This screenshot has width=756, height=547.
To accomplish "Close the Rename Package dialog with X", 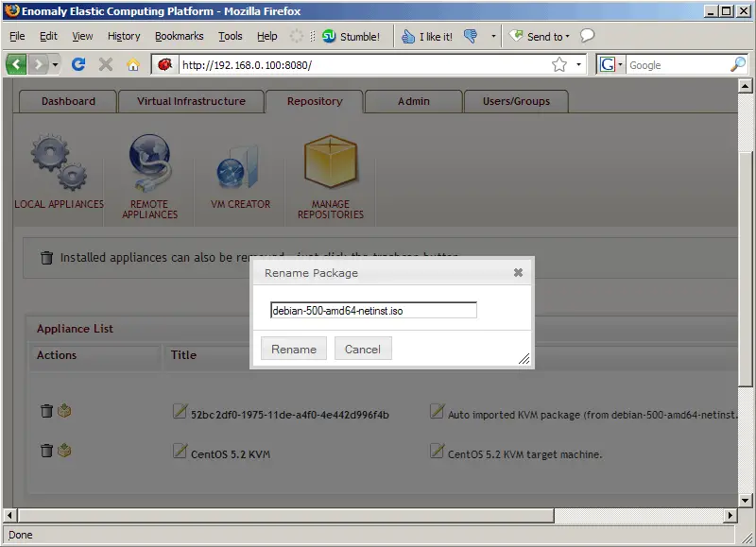I will pos(518,272).
